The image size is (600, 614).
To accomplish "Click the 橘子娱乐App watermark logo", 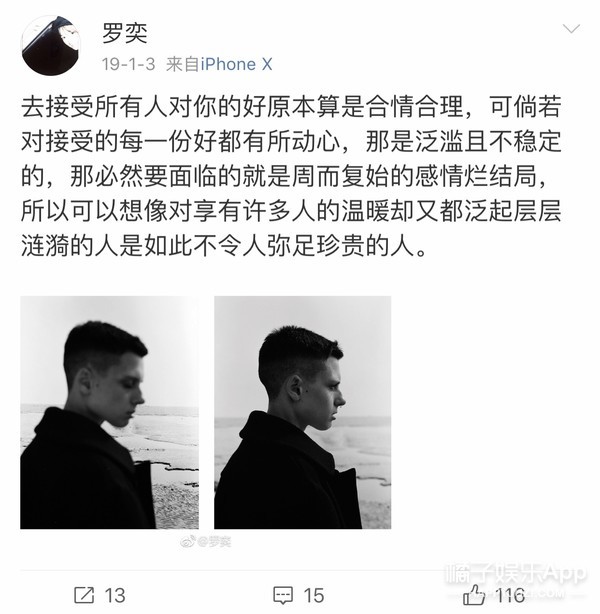I will tap(516, 574).
